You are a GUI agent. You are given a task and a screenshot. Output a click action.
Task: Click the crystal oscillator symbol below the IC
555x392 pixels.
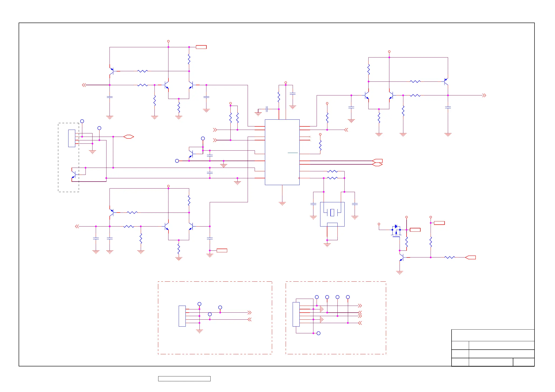pos(332,213)
